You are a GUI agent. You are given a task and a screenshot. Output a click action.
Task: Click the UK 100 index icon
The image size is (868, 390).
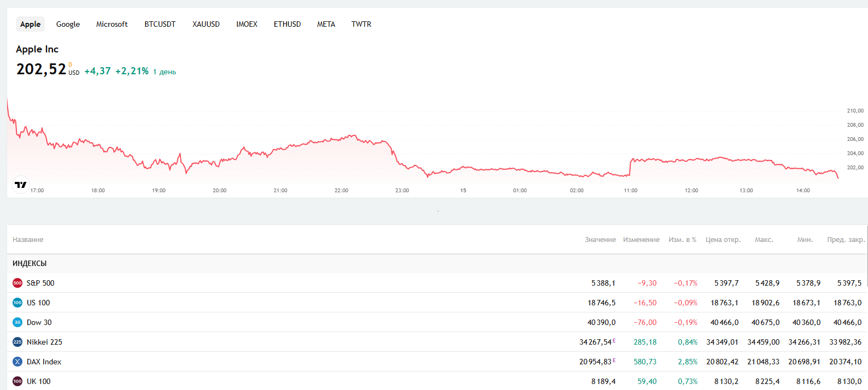pos(17,381)
